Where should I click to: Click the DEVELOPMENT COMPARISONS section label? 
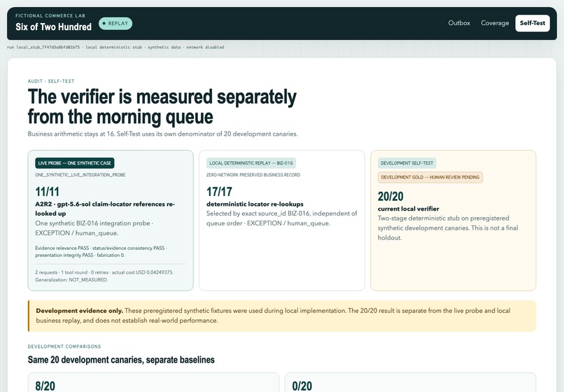64,346
